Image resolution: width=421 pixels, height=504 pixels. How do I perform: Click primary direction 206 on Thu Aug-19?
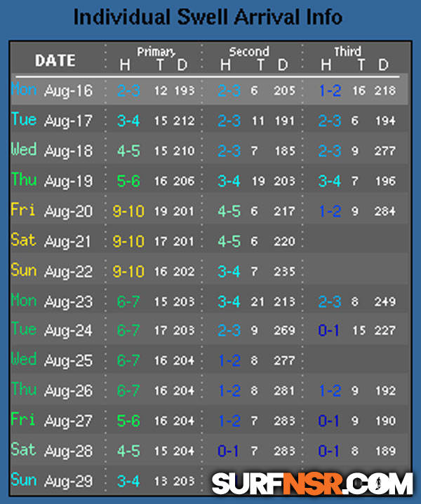coord(184,181)
